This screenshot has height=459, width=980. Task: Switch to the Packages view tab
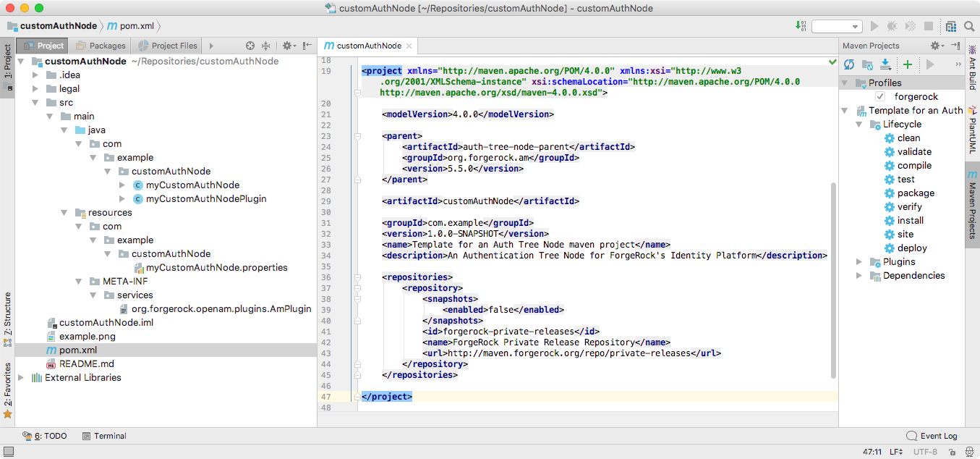[x=101, y=46]
